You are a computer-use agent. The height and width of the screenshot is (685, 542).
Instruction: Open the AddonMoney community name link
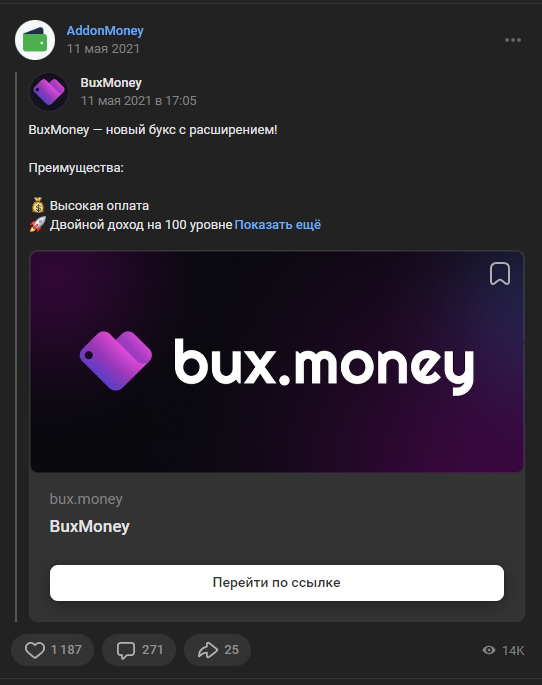[x=105, y=31]
